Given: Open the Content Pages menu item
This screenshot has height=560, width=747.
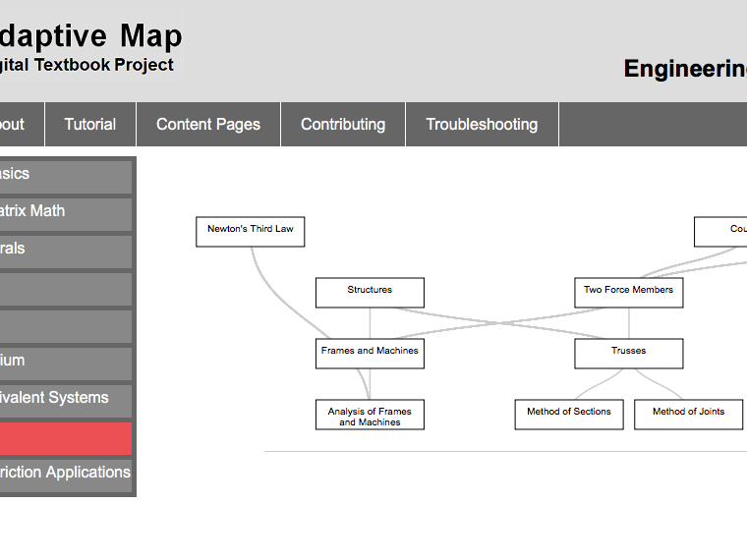Looking at the screenshot, I should pos(208,125).
